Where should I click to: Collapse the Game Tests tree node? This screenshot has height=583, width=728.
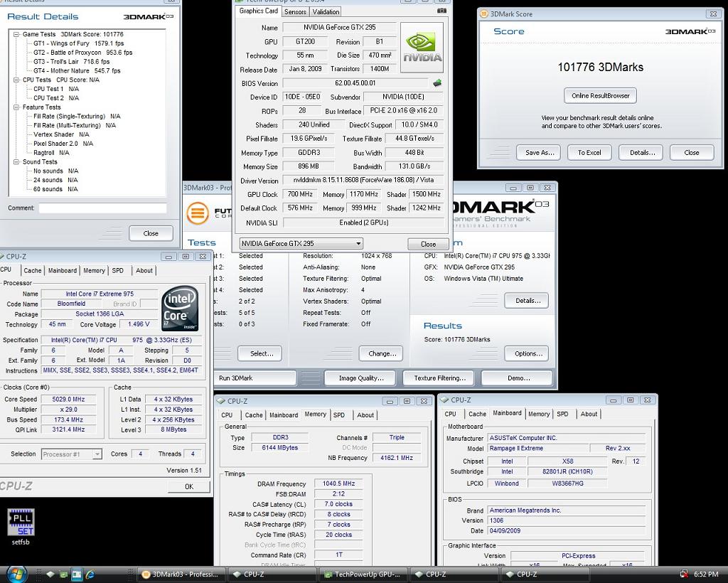click(16, 34)
